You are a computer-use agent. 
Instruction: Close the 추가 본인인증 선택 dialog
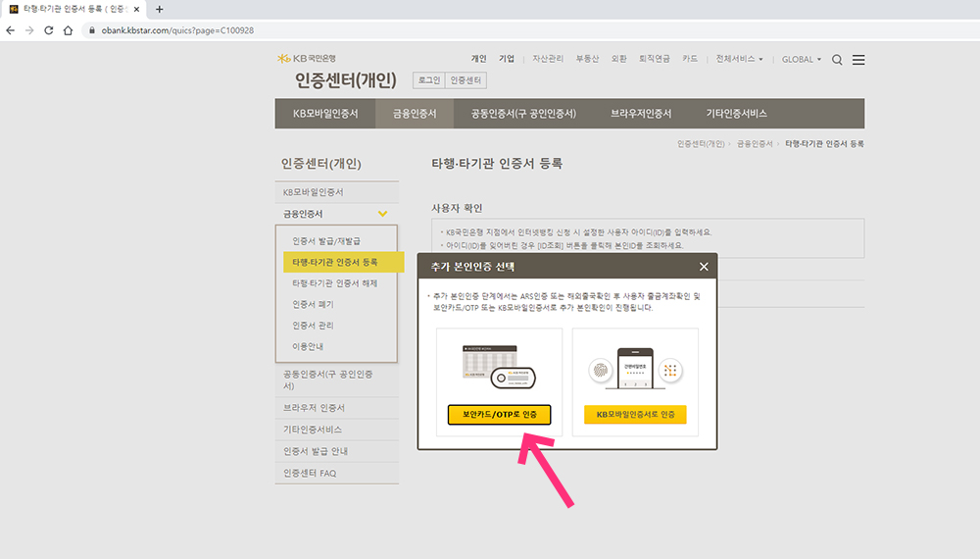[704, 267]
